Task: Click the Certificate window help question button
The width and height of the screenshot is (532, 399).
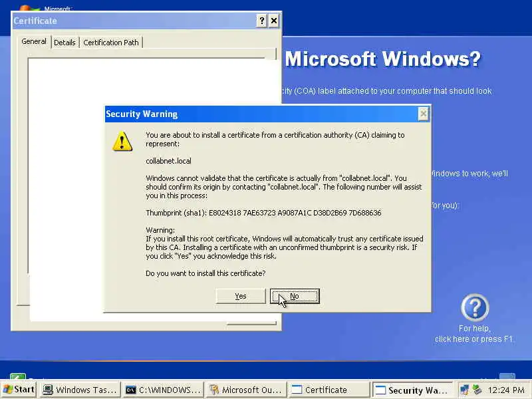Action: tap(261, 21)
